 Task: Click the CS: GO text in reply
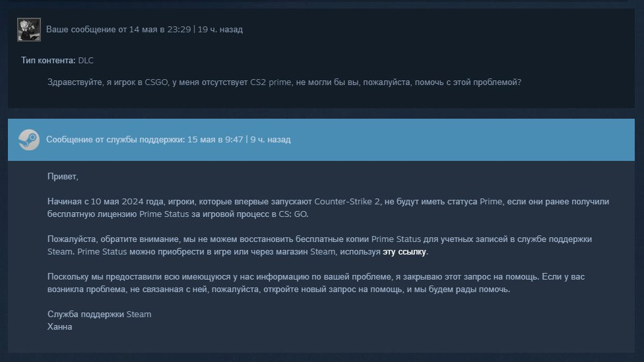[293, 214]
